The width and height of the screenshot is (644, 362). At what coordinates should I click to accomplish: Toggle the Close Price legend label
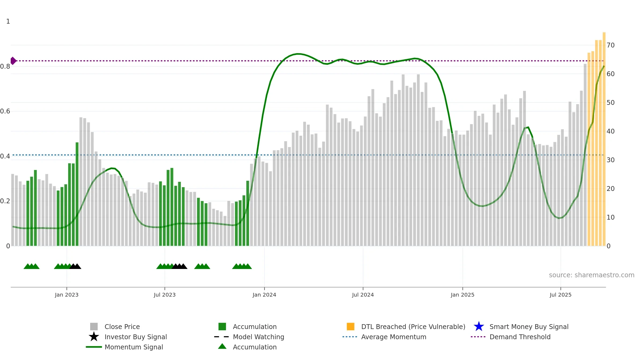point(122,327)
